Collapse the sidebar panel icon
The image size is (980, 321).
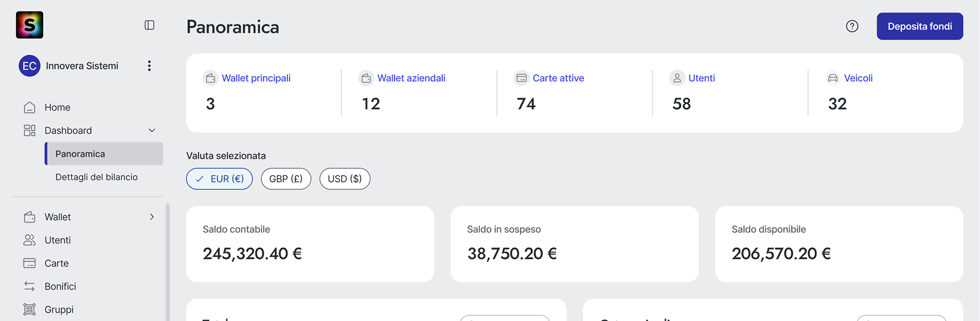tap(149, 25)
